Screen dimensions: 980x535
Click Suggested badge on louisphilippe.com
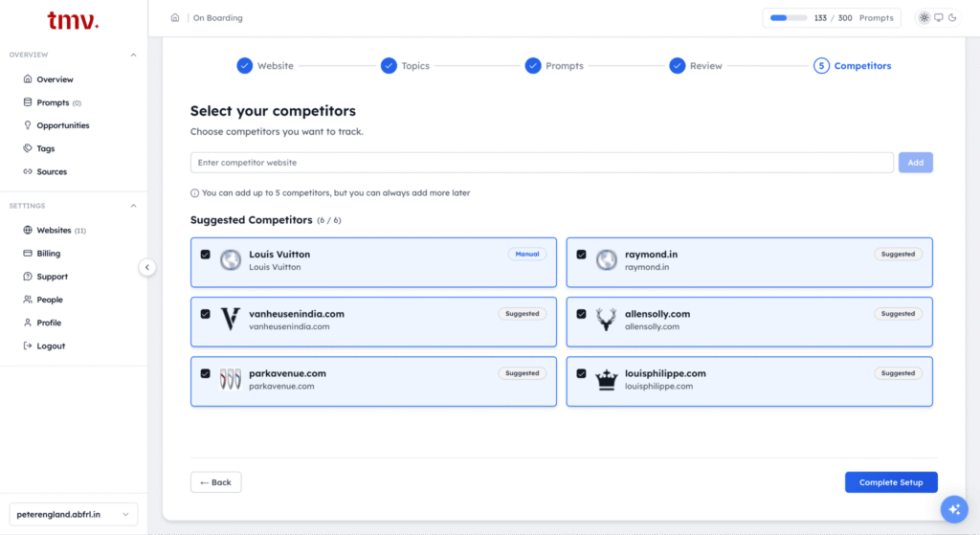click(x=898, y=373)
